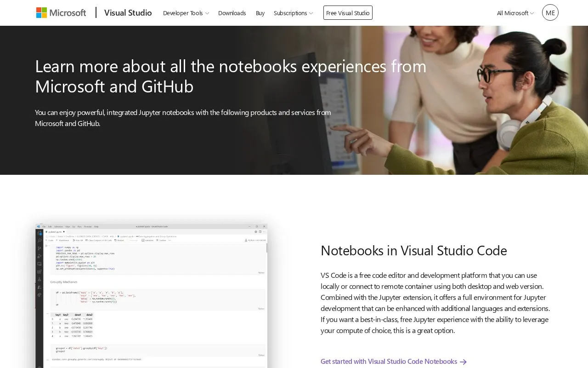The height and width of the screenshot is (368, 588).
Task: Click the Free Visual Studio button
Action: (x=348, y=13)
